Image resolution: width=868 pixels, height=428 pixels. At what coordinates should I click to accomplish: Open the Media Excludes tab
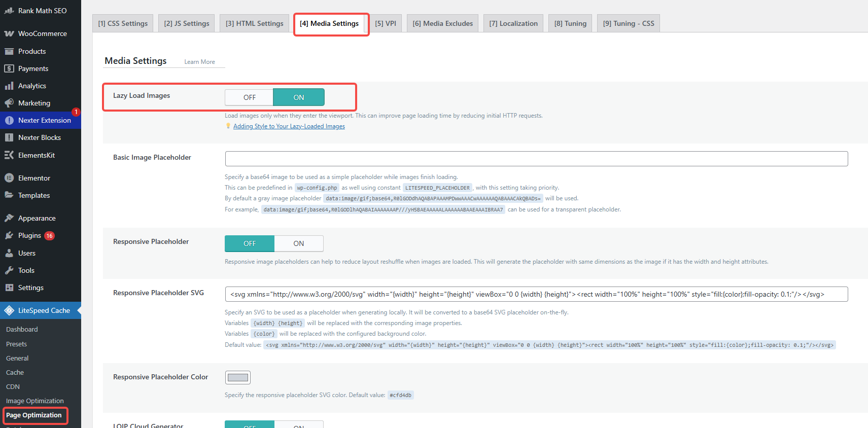(x=442, y=23)
